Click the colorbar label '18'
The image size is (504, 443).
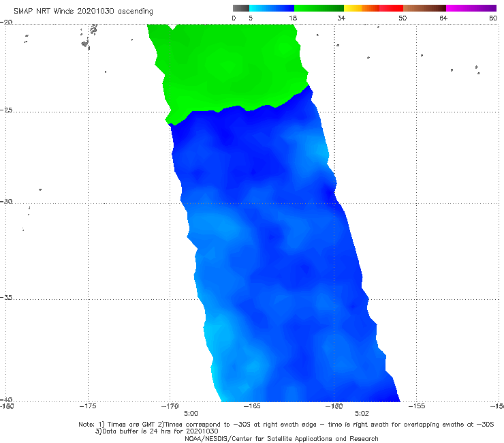click(293, 18)
